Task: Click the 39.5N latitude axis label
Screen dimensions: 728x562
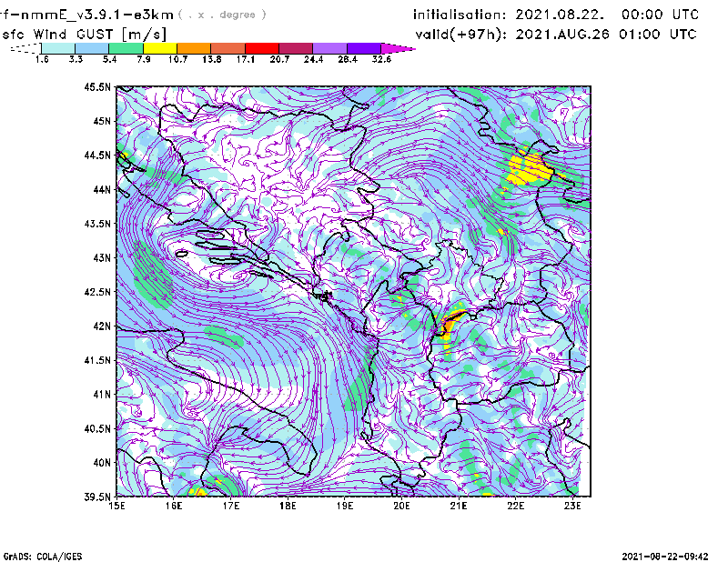Action: [x=96, y=497]
